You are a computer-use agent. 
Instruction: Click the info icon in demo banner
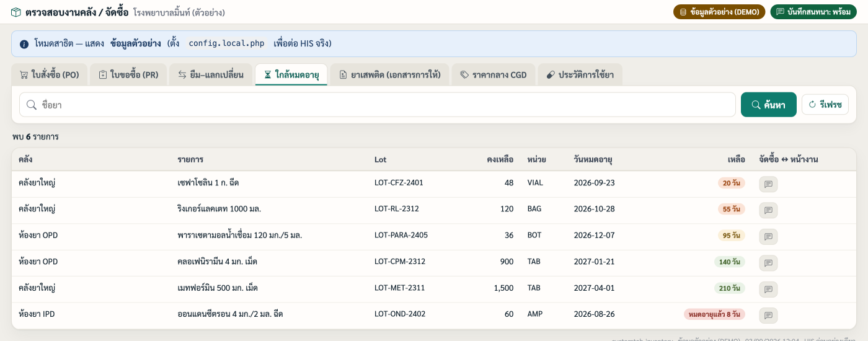tap(24, 44)
